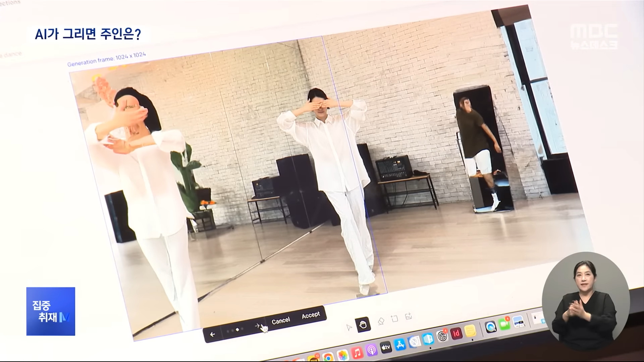
Task: Open the yellow Notes dock icon
Action: tap(470, 331)
